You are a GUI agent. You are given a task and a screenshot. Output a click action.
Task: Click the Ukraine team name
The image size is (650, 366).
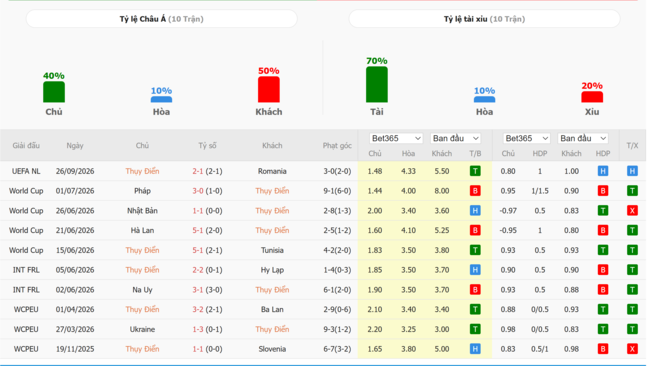click(x=142, y=330)
